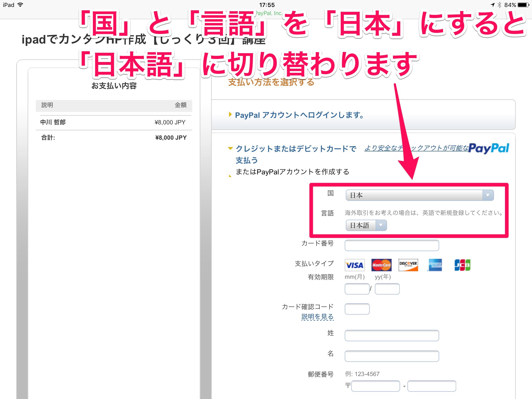Open the 言語 dropdown showing 日本語
The height and width of the screenshot is (399, 532).
[366, 225]
